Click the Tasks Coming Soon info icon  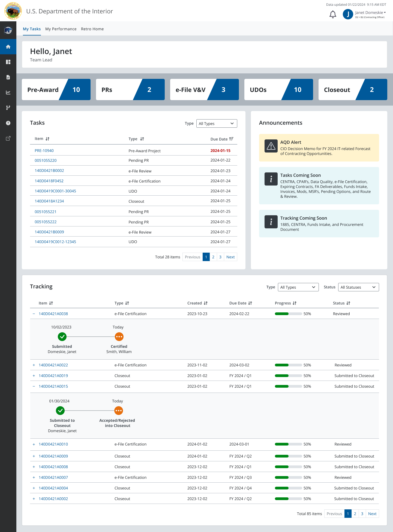[x=271, y=179]
